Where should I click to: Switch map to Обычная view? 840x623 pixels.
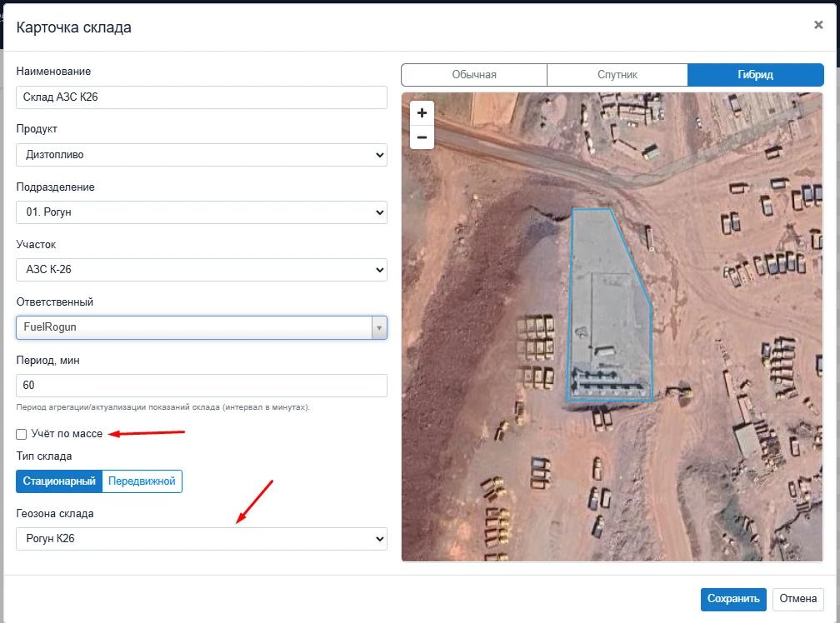474,75
